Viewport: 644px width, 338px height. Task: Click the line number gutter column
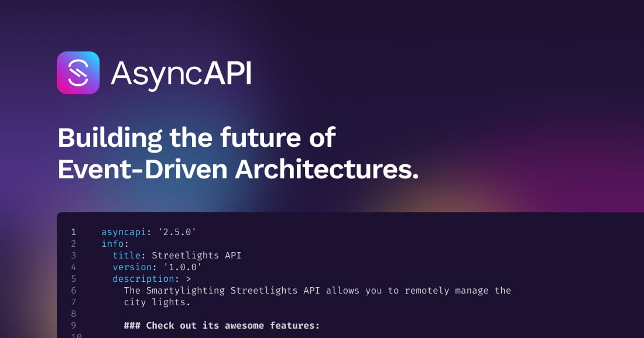[x=73, y=279]
